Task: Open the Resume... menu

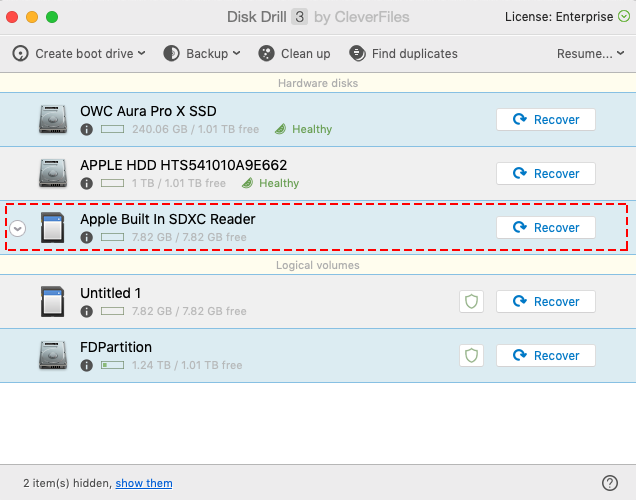Action: (x=590, y=54)
